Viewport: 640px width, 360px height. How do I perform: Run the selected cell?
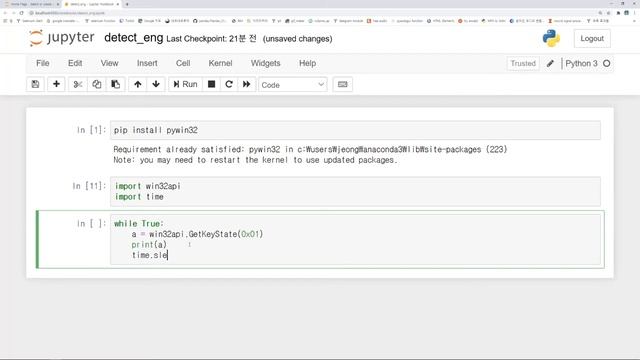[x=185, y=84]
